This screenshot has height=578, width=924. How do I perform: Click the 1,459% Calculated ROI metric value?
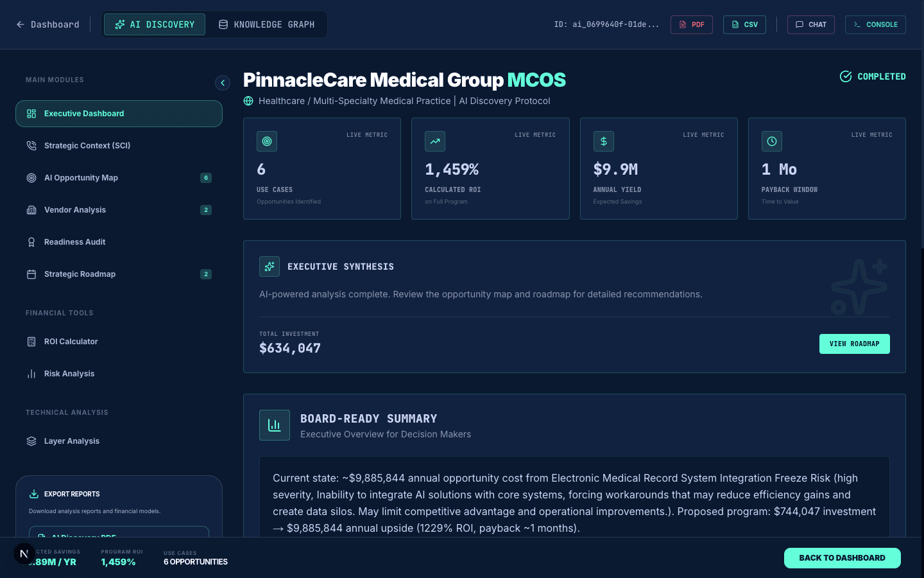[x=452, y=170]
